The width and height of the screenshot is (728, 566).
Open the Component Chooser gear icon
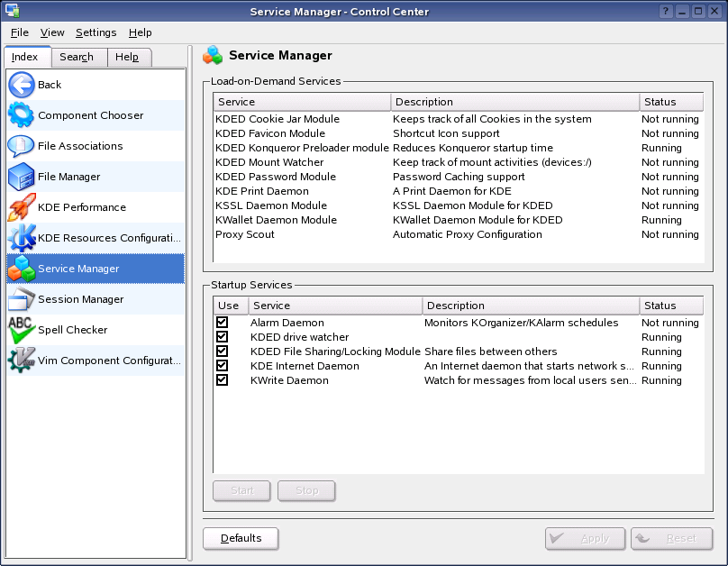(22, 115)
